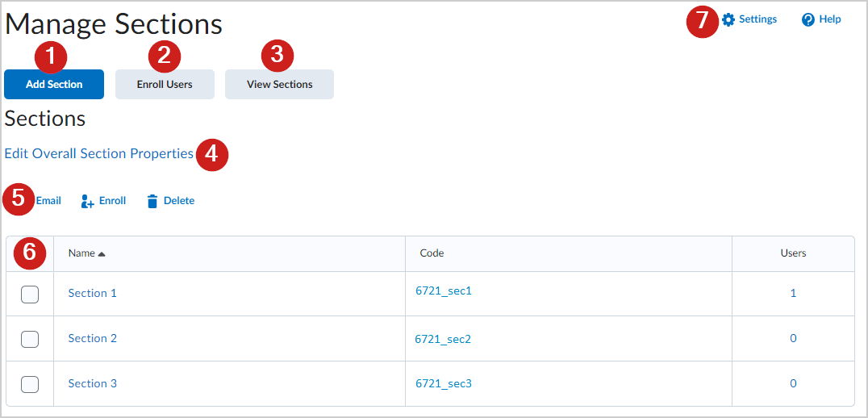Open the Section 3 name link
Screen dimensions: 868x418
click(92, 383)
